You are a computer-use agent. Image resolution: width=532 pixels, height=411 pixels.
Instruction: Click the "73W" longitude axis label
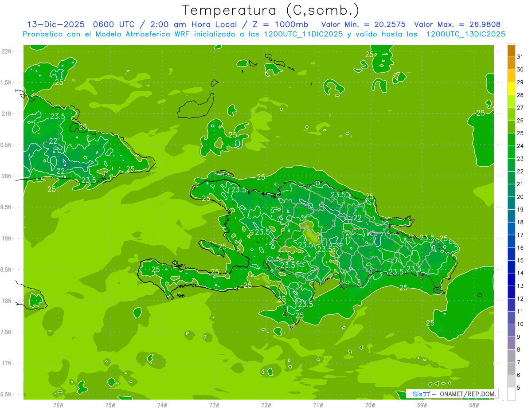pyautogui.click(x=214, y=405)
